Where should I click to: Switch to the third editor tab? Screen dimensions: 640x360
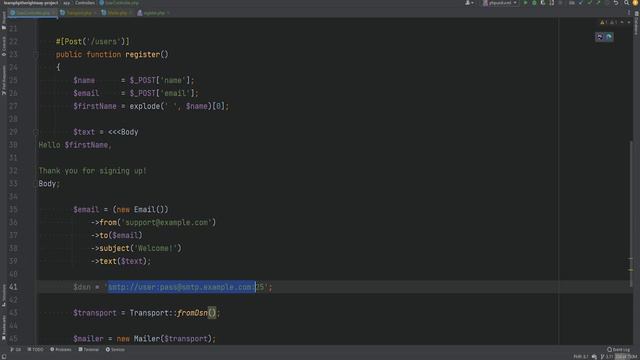116,13
